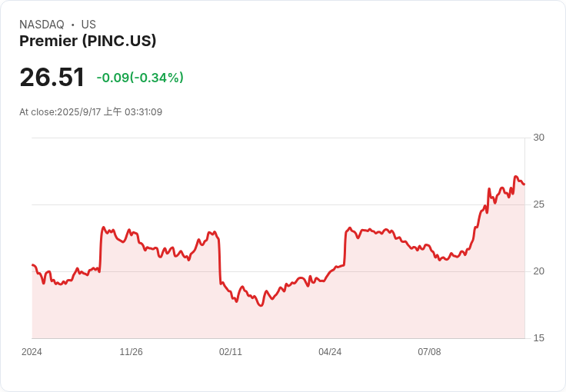Click the 30 y-axis label

point(538,138)
